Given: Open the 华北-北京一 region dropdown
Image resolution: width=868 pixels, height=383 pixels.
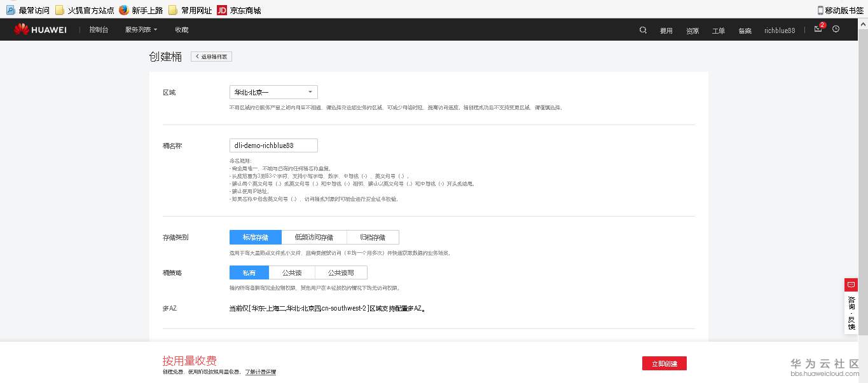Looking at the screenshot, I should (x=273, y=91).
